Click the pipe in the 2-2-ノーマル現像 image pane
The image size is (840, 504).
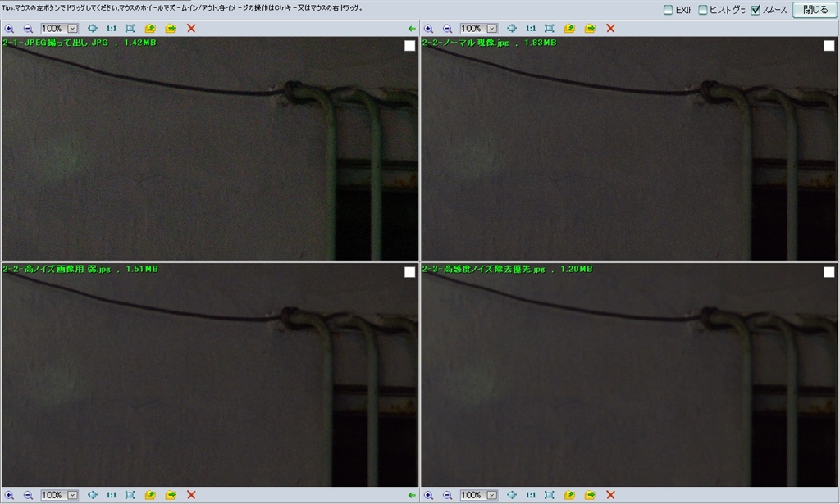[x=748, y=171]
